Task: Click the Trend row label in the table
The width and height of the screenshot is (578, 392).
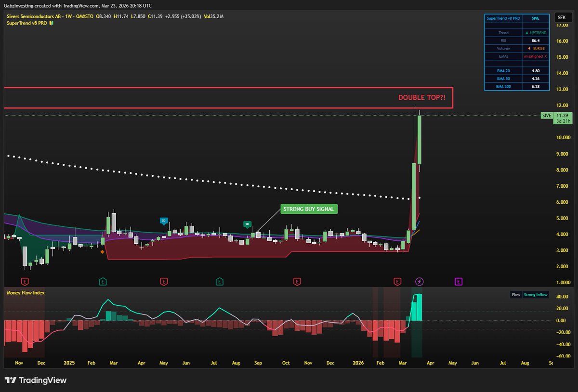Action: click(504, 33)
